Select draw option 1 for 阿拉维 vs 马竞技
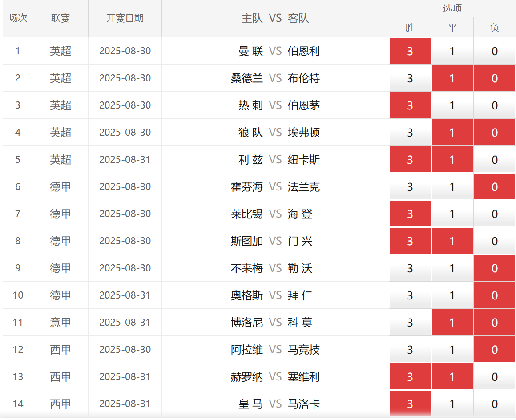The image size is (516, 420). (x=452, y=350)
